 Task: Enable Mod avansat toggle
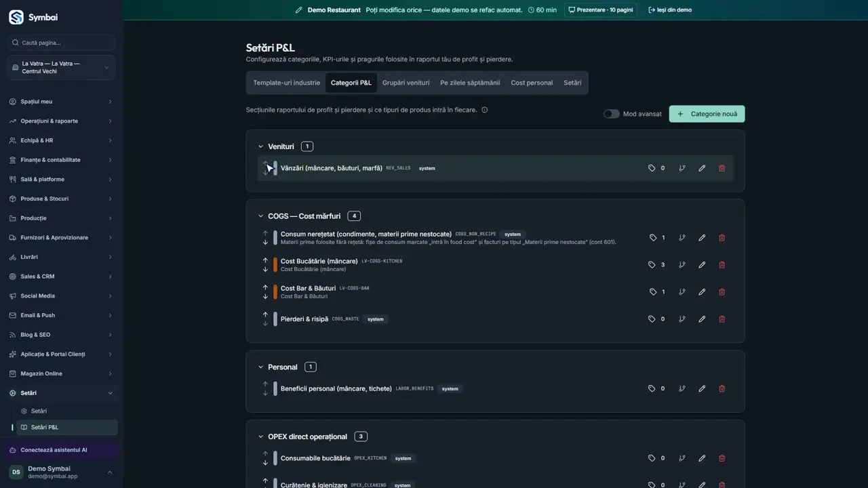click(611, 114)
